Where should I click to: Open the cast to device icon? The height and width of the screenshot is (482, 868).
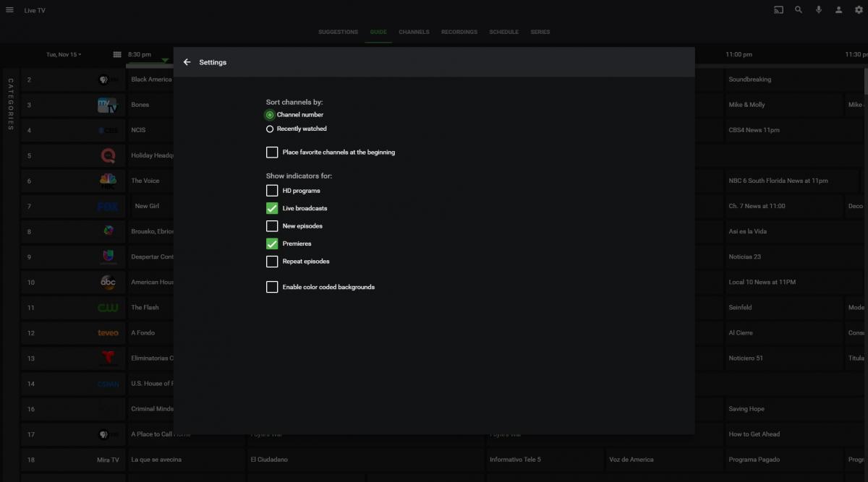[x=778, y=10]
